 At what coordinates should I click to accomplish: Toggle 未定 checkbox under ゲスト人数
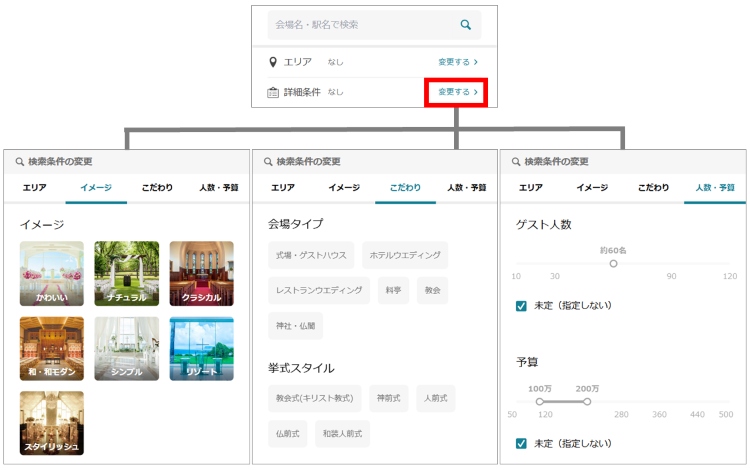pos(521,305)
